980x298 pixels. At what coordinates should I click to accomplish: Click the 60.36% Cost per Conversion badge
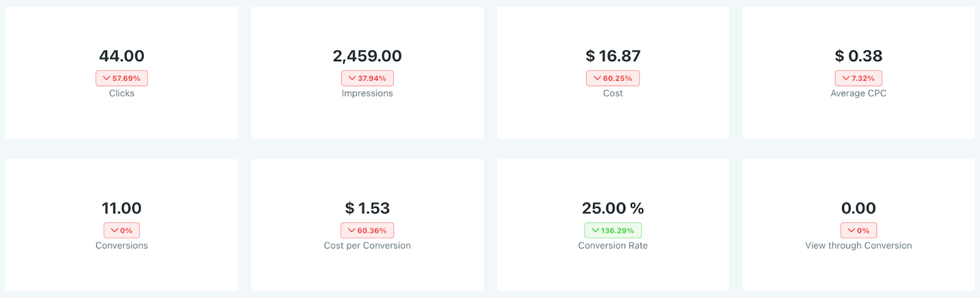[367, 231]
